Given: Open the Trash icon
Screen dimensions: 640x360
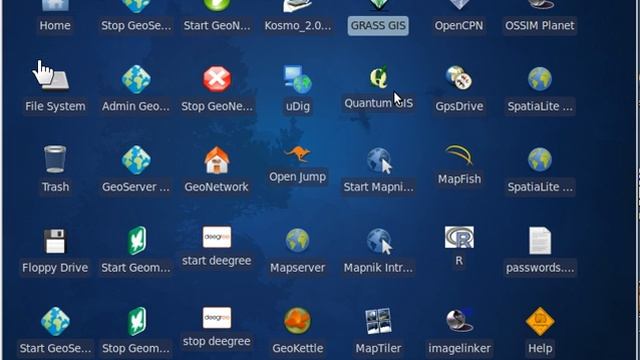Looking at the screenshot, I should coord(55,159).
